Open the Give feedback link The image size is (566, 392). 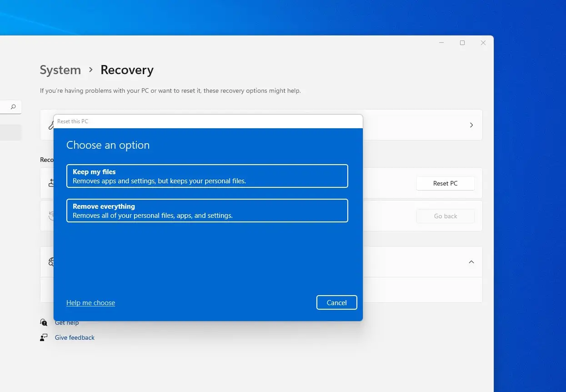[74, 337]
